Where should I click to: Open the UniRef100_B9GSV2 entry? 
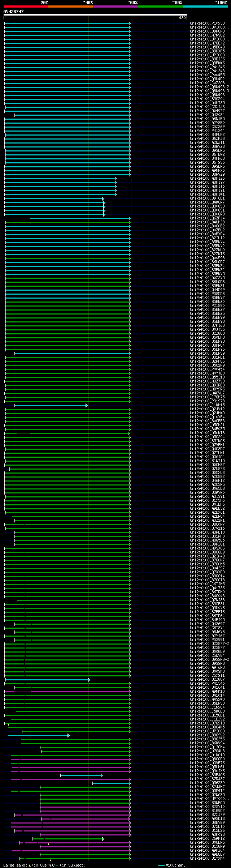pos(207,735)
